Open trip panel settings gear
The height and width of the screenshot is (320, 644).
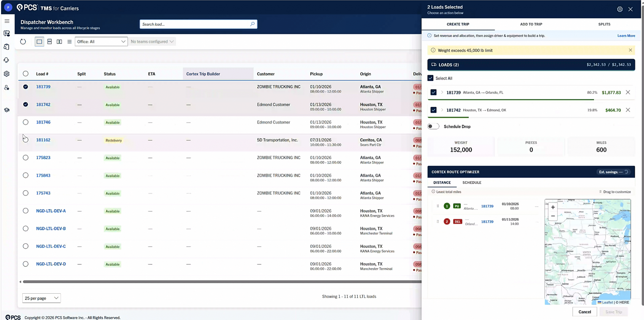click(x=620, y=9)
